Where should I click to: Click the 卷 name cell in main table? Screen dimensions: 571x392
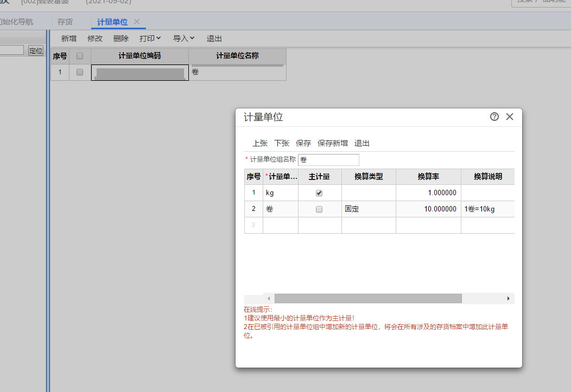(x=237, y=72)
